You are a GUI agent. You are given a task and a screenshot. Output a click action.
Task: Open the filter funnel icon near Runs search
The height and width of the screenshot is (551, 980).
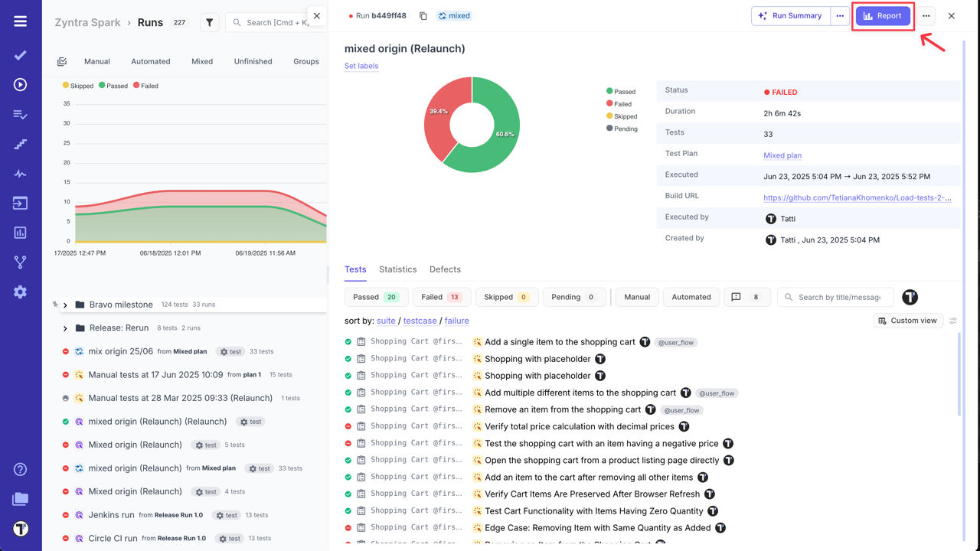pos(209,22)
